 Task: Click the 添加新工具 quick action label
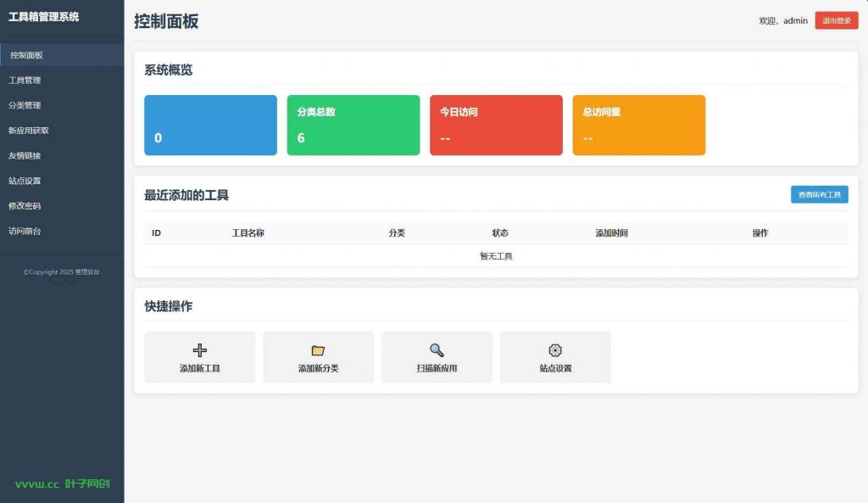tap(200, 368)
